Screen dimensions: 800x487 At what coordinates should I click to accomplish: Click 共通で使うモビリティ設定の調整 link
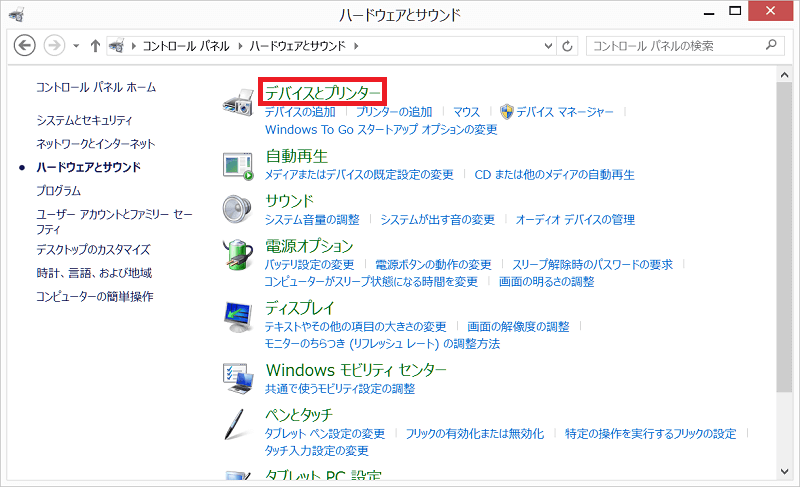(340, 389)
